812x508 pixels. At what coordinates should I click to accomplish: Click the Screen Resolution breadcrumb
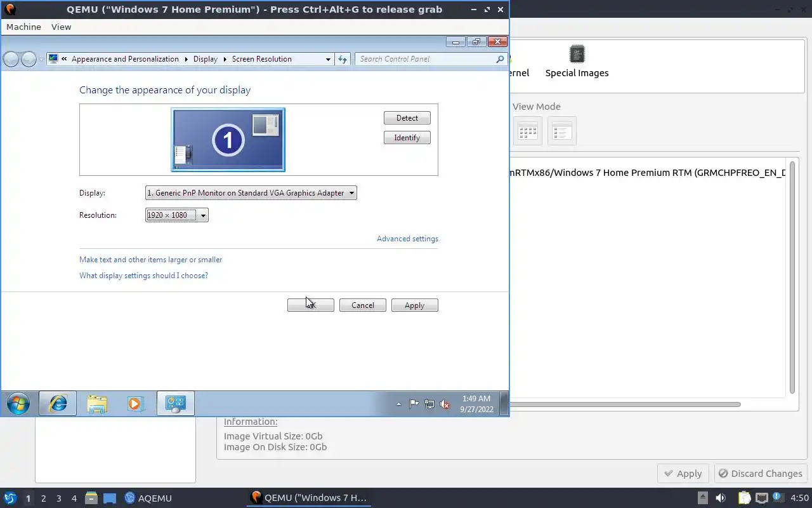[261, 59]
